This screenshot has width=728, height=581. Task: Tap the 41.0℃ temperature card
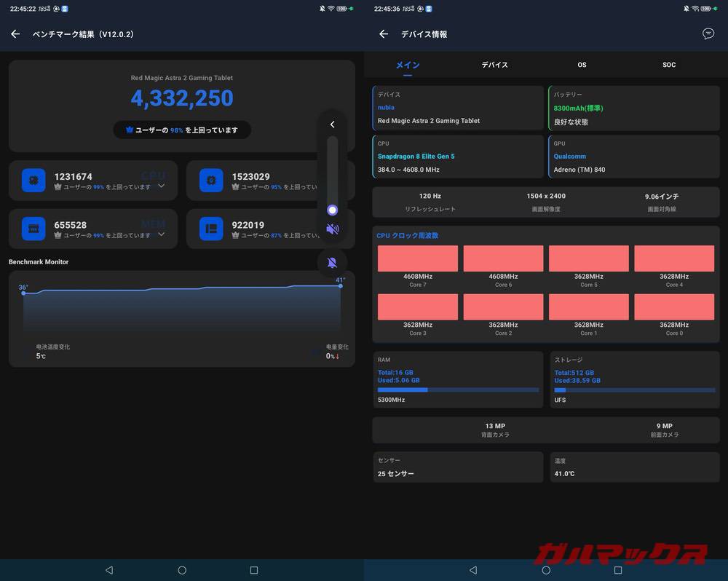(635, 467)
